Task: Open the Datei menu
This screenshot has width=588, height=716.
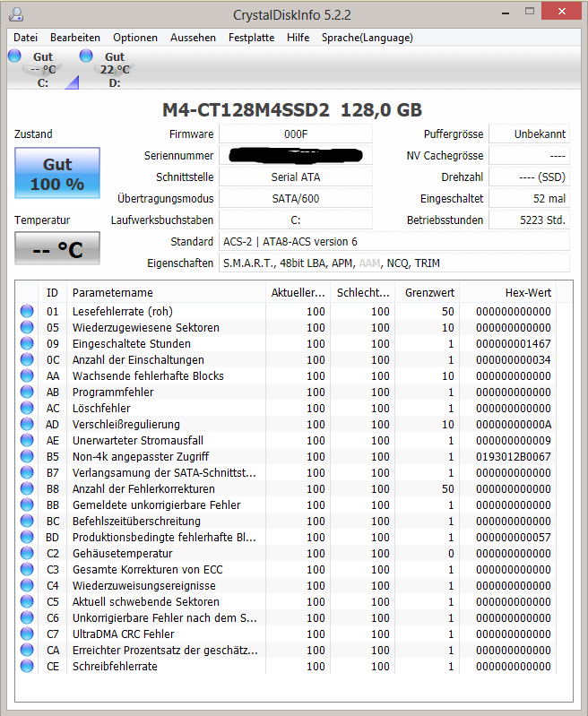Action: (x=25, y=38)
